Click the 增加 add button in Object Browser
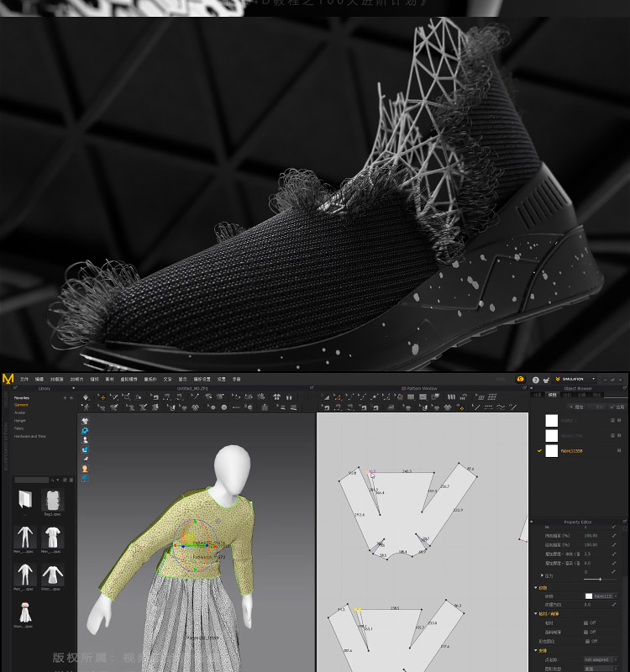The width and height of the screenshot is (630, 672). point(577,407)
